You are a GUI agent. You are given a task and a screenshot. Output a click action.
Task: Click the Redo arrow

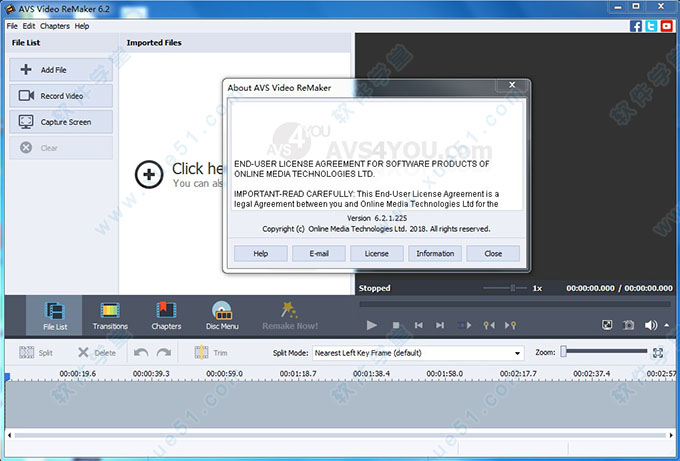pos(163,353)
